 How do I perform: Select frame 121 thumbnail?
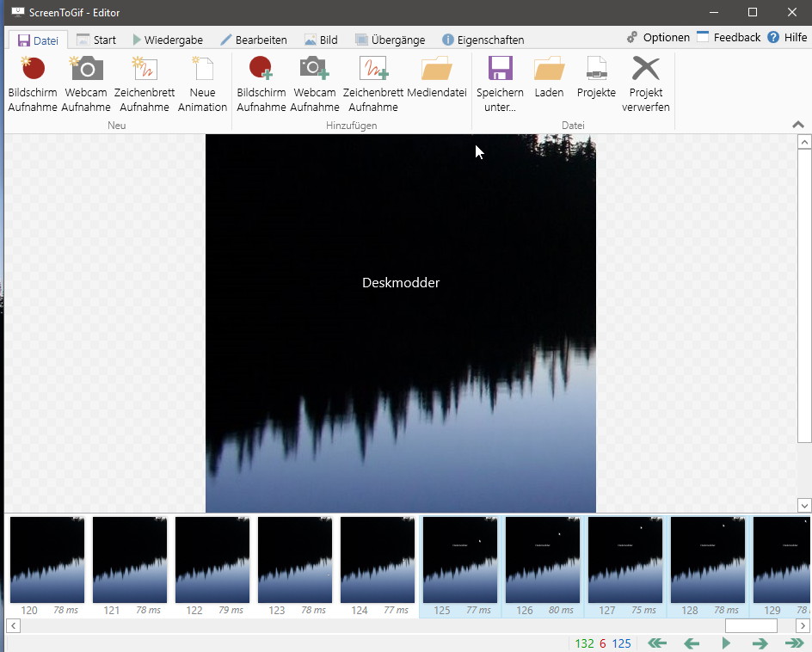click(130, 560)
